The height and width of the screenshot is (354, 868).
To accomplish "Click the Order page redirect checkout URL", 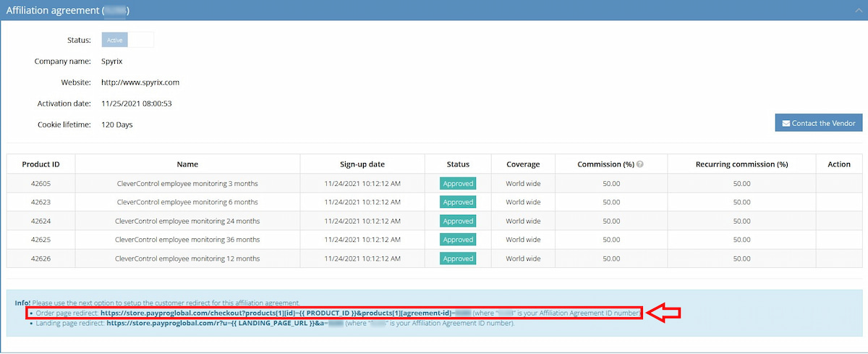I will click(x=286, y=313).
